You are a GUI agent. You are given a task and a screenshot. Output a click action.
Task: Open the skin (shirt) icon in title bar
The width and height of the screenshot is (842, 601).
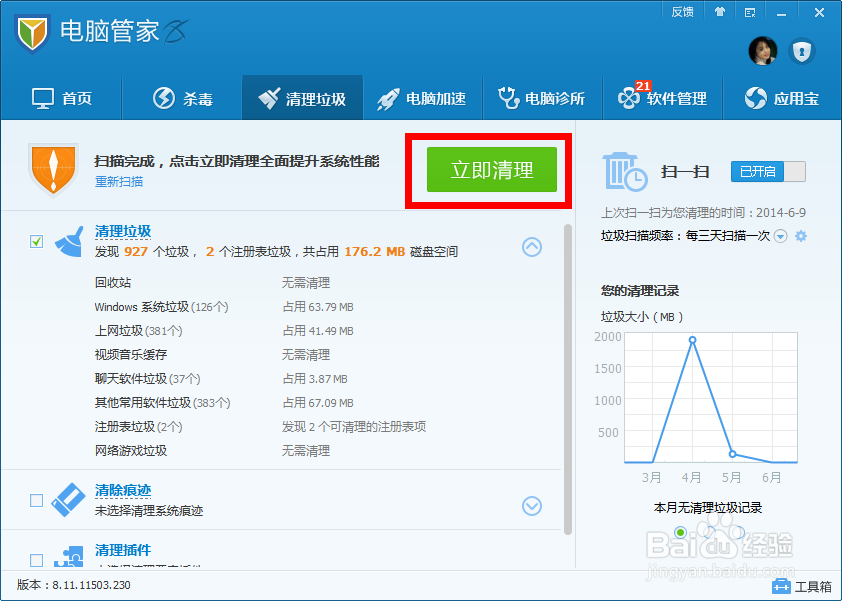click(720, 12)
